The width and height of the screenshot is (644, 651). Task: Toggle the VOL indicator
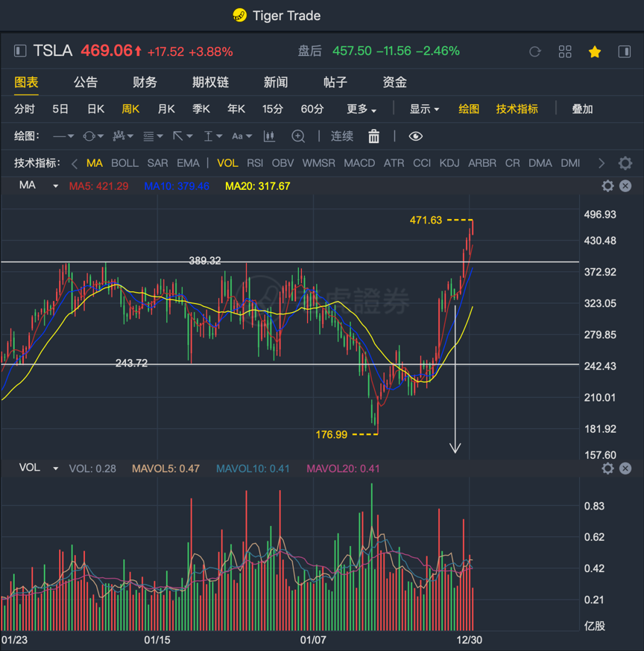227,163
